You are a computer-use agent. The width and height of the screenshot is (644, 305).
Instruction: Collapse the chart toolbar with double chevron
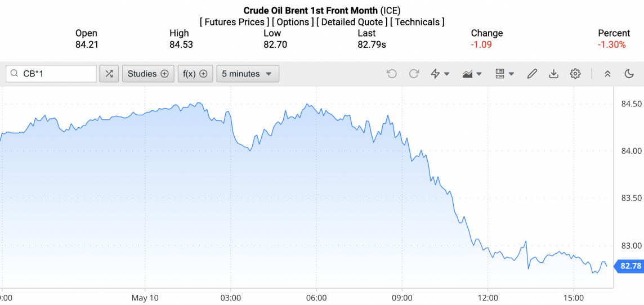coord(607,74)
